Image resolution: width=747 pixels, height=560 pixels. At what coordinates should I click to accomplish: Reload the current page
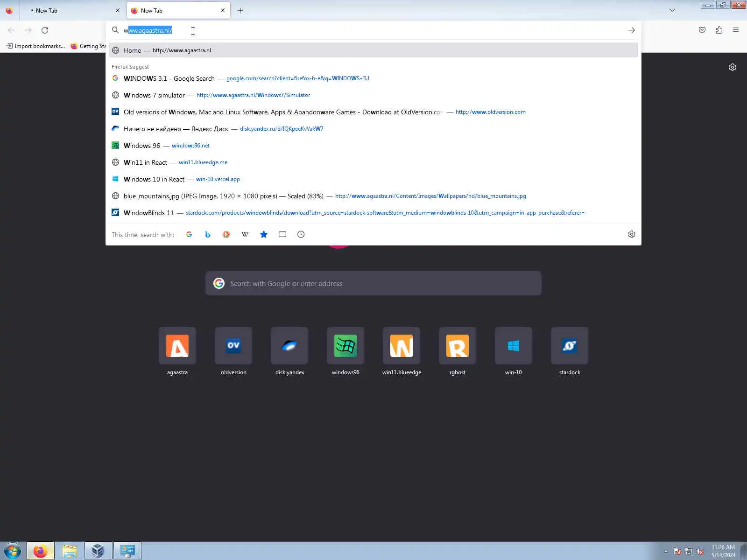pos(45,30)
